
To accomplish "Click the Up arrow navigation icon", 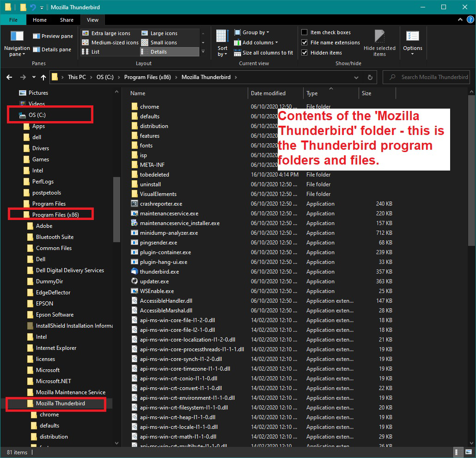I will coord(43,77).
